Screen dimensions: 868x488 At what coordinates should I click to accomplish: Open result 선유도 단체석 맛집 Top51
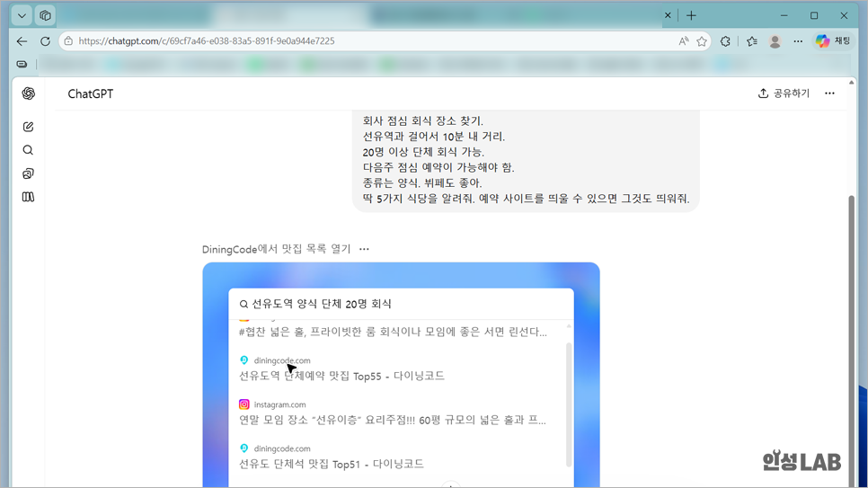[x=331, y=464]
